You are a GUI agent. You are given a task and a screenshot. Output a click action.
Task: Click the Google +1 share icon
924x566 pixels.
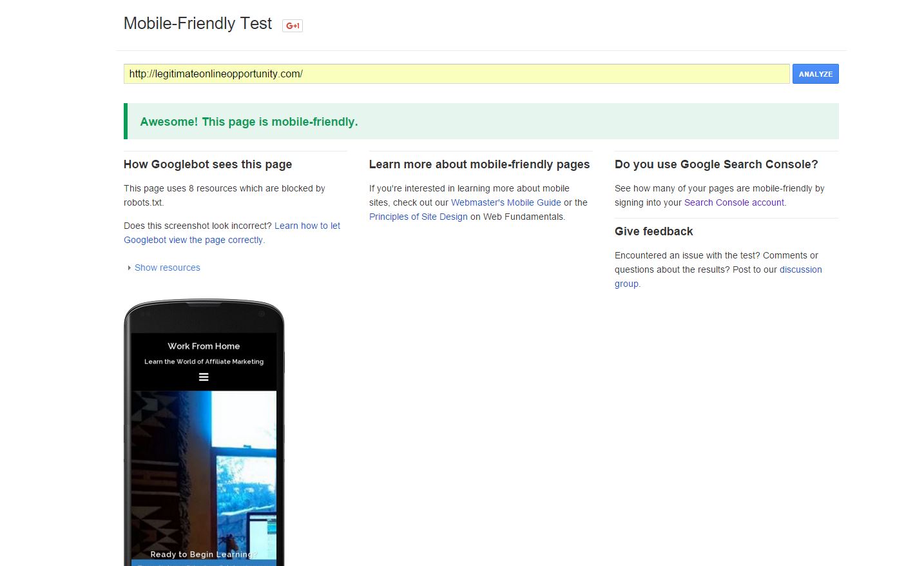pyautogui.click(x=293, y=26)
